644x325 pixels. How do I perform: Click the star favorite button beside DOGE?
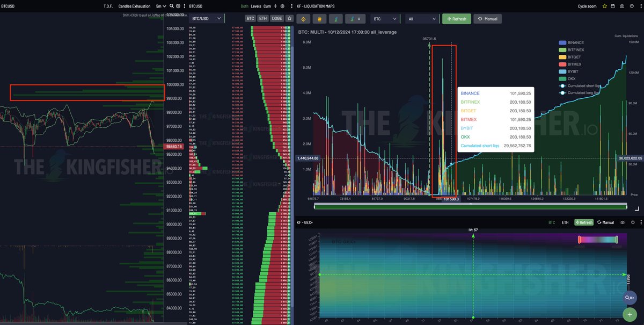pos(289,18)
